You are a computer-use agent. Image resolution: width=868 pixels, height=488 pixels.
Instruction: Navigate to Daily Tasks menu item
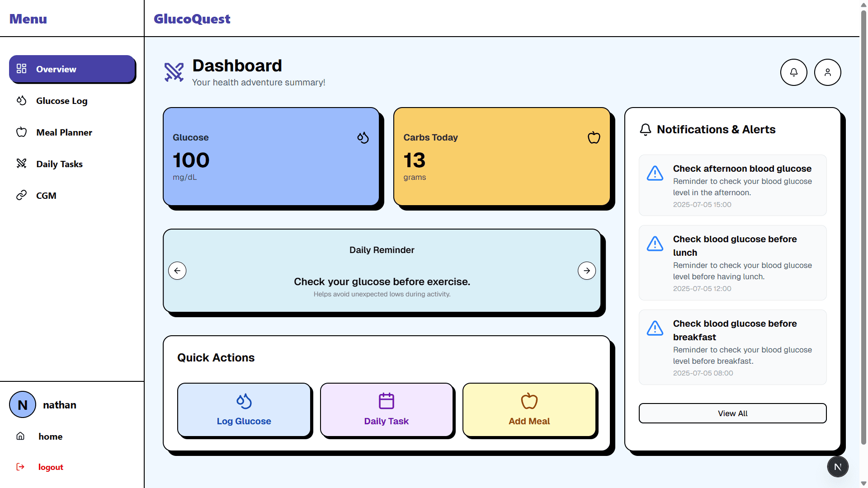[59, 164]
